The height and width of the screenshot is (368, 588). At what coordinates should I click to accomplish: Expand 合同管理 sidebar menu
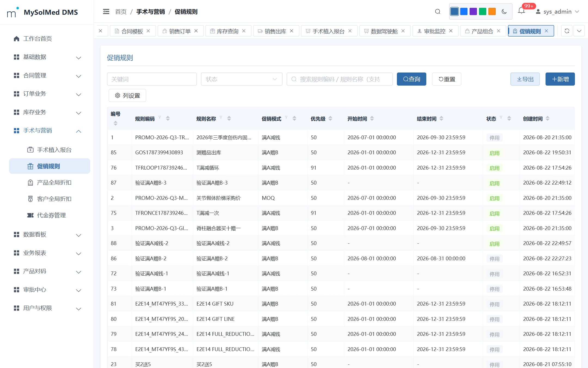click(x=48, y=76)
